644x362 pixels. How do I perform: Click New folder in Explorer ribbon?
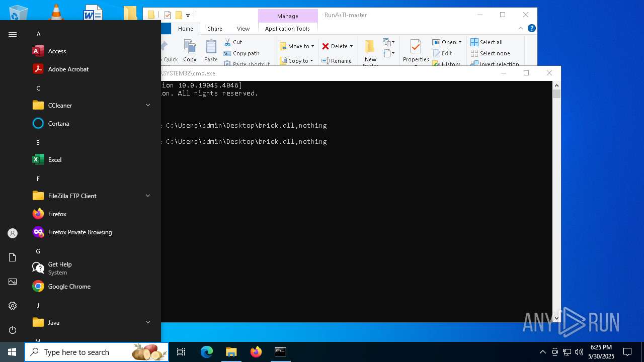[x=370, y=52]
